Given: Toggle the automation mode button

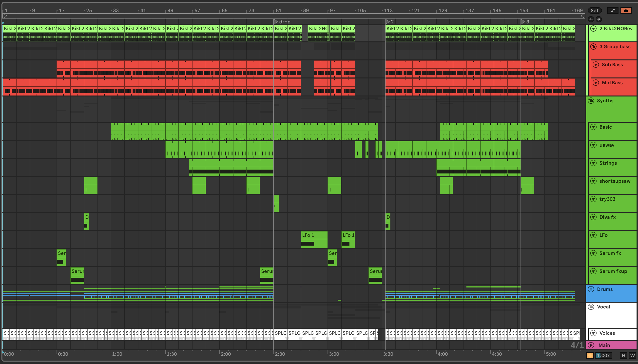Looking at the screenshot, I should pyautogui.click(x=612, y=10).
